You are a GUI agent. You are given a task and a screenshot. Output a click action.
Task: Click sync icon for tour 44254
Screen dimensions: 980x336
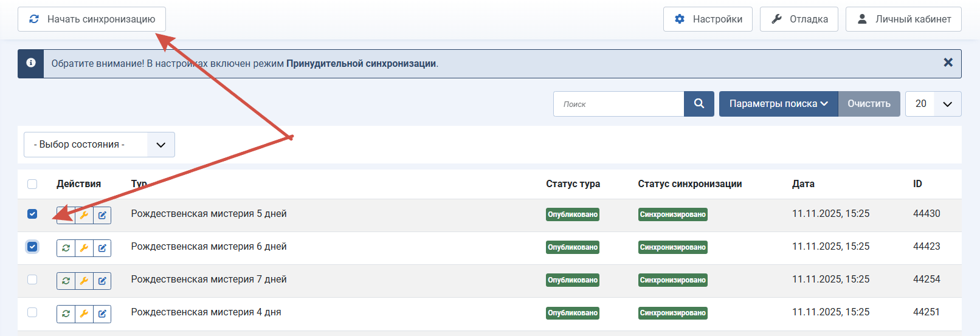[x=66, y=281]
